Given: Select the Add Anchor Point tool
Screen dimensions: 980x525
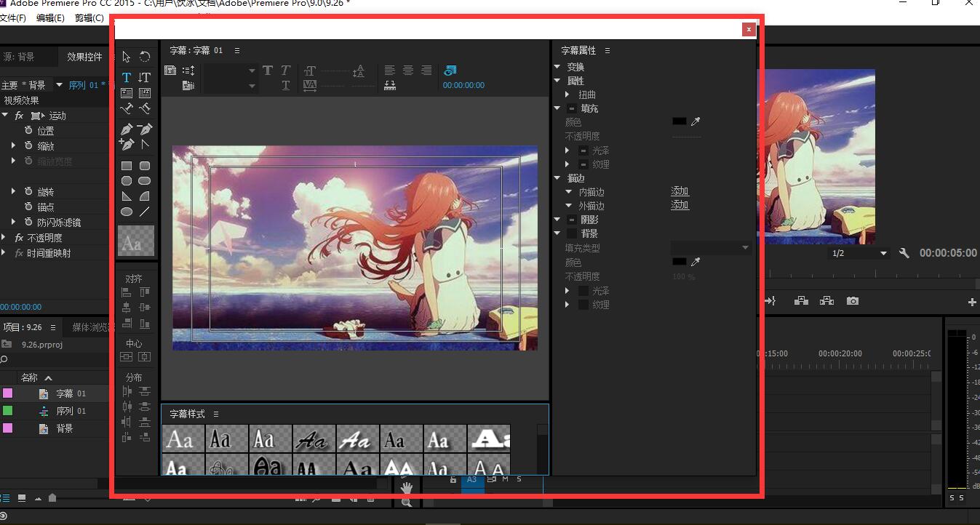Looking at the screenshot, I should coord(127,144).
